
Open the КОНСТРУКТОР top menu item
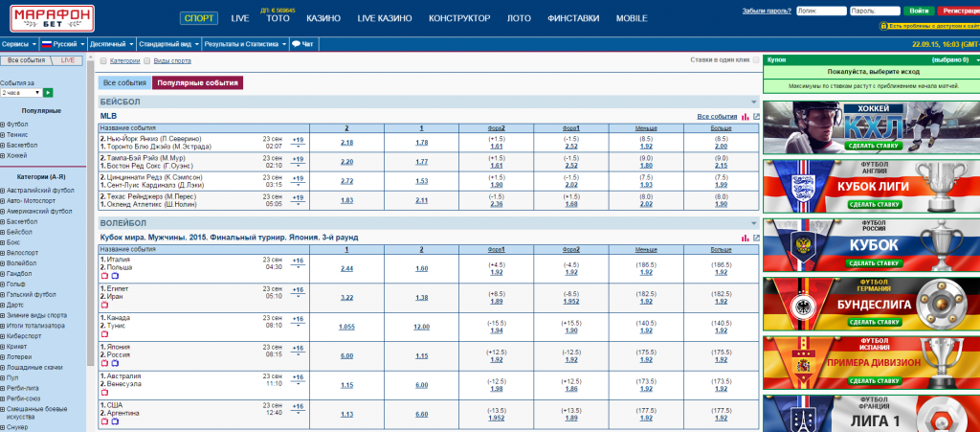(459, 18)
